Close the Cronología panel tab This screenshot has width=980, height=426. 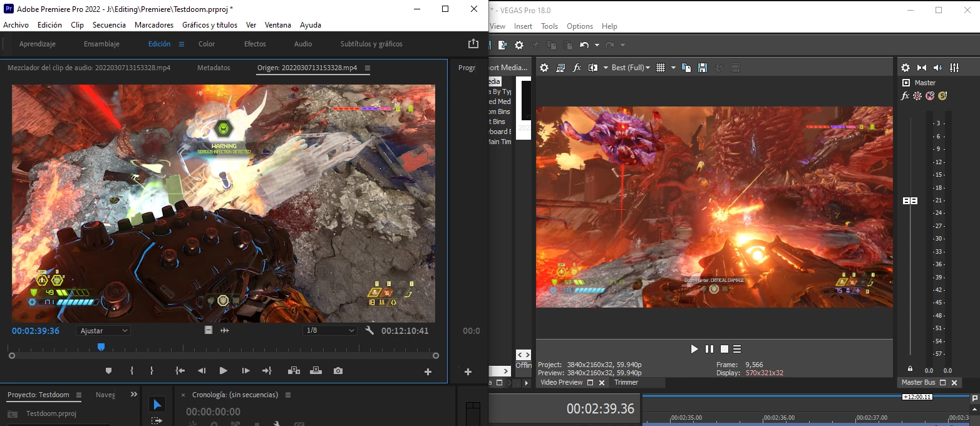tap(183, 395)
